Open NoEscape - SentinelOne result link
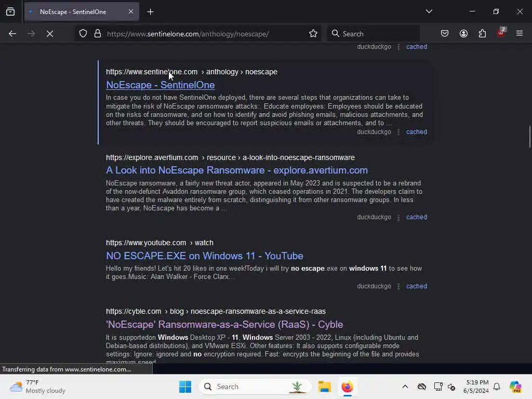The height and width of the screenshot is (399, 532). [x=160, y=85]
